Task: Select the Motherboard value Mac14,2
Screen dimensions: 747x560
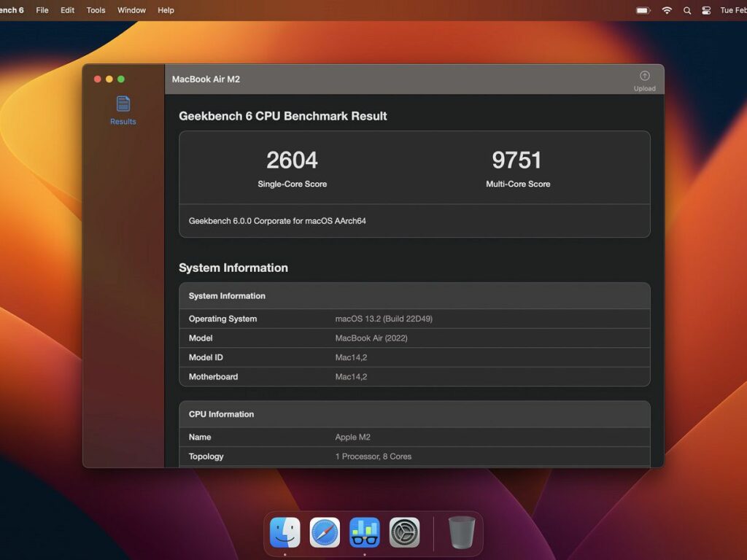Action: pos(351,377)
